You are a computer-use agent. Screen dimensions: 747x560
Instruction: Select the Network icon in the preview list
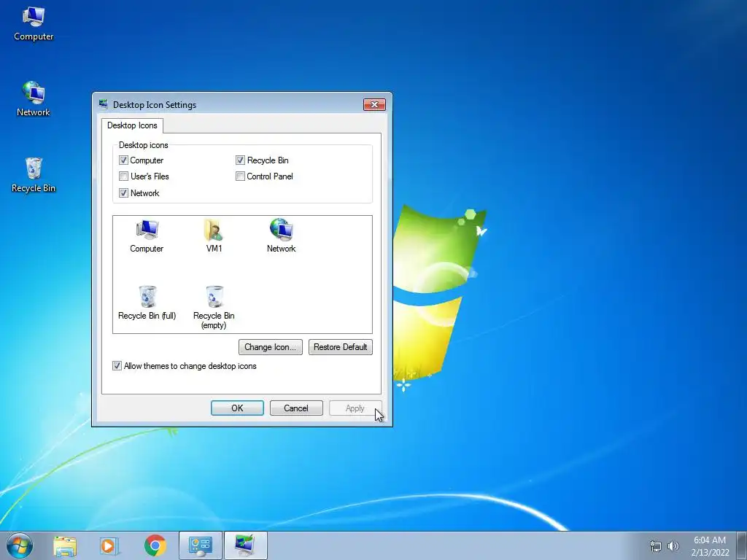pyautogui.click(x=281, y=236)
